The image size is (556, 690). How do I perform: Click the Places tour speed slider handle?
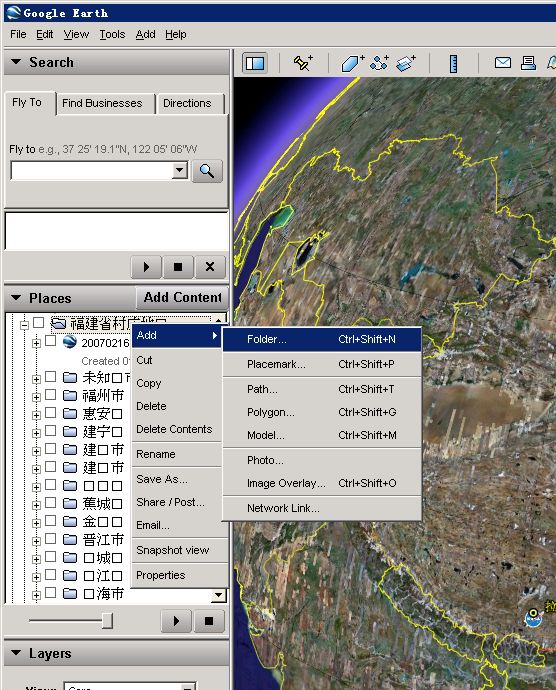pyautogui.click(x=107, y=621)
